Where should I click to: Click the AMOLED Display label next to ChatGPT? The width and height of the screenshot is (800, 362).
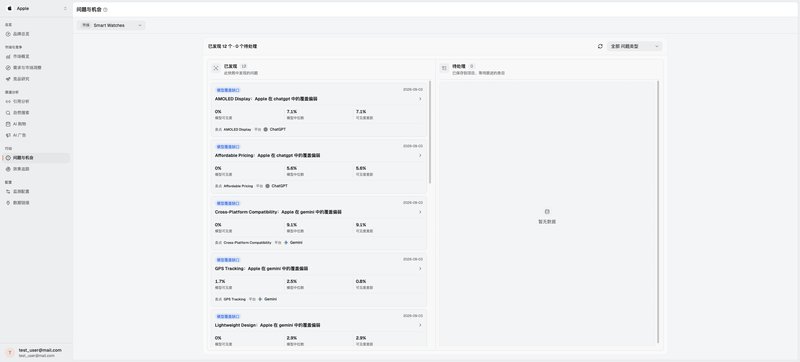[237, 130]
